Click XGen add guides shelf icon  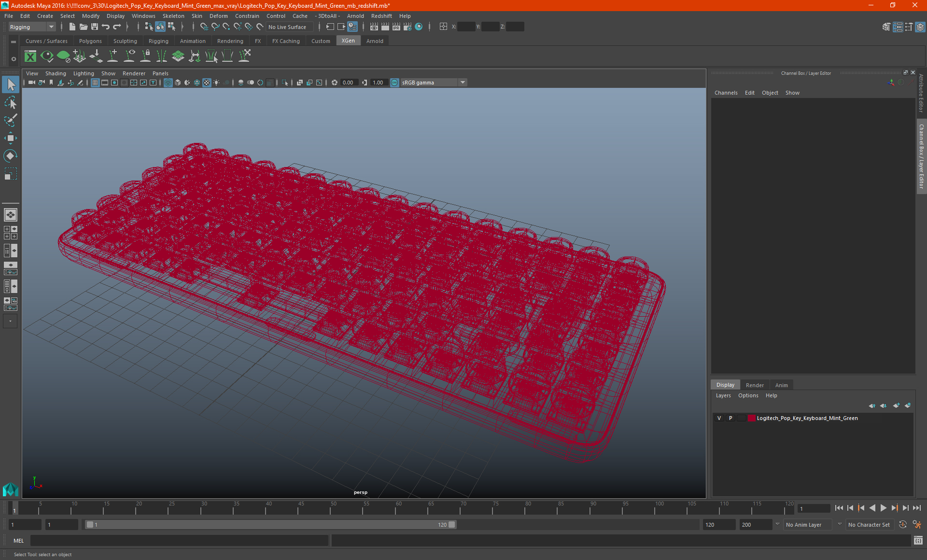tap(112, 56)
